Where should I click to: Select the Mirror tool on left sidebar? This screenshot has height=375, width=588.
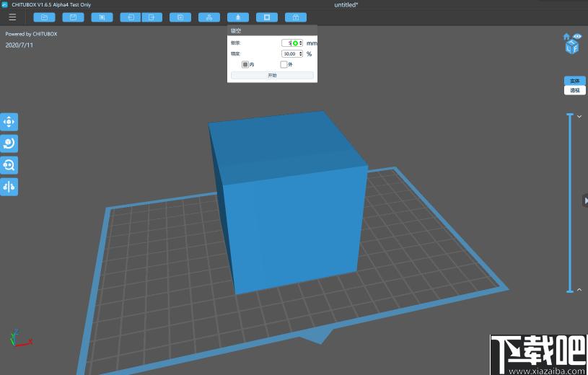point(9,187)
